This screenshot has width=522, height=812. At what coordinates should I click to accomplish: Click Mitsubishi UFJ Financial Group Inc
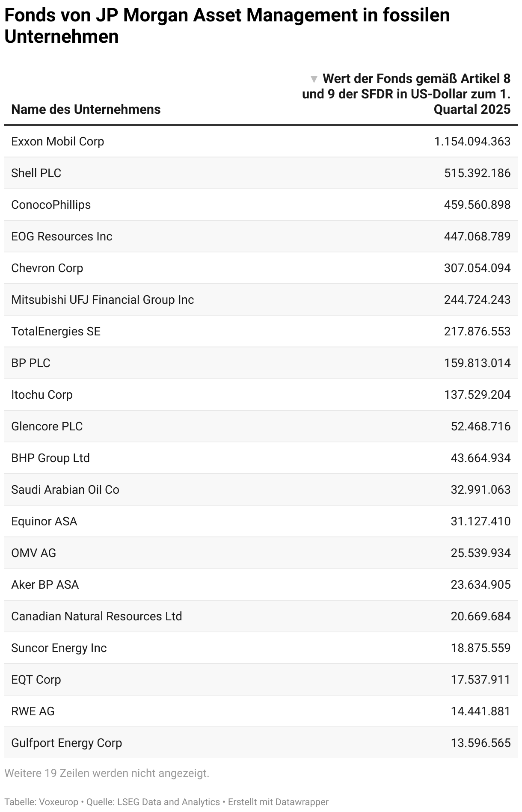[102, 299]
